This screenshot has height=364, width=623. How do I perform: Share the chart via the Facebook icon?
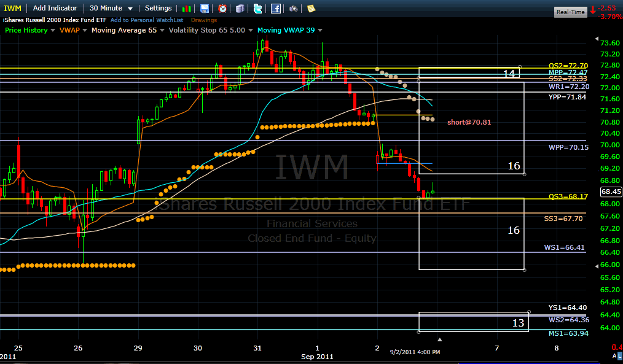(276, 9)
